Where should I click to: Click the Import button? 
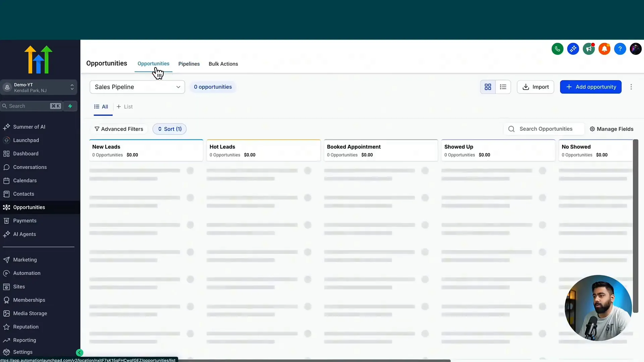click(x=536, y=87)
